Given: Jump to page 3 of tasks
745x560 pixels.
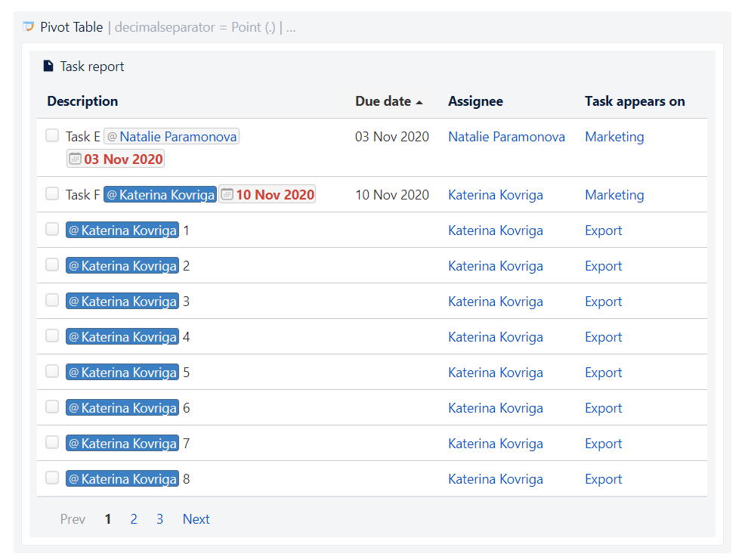Looking at the screenshot, I should coord(159,519).
